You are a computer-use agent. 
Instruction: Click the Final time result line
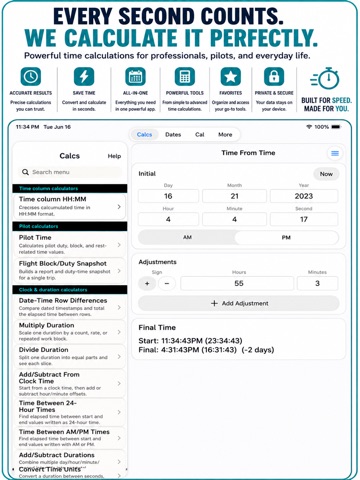206,350
